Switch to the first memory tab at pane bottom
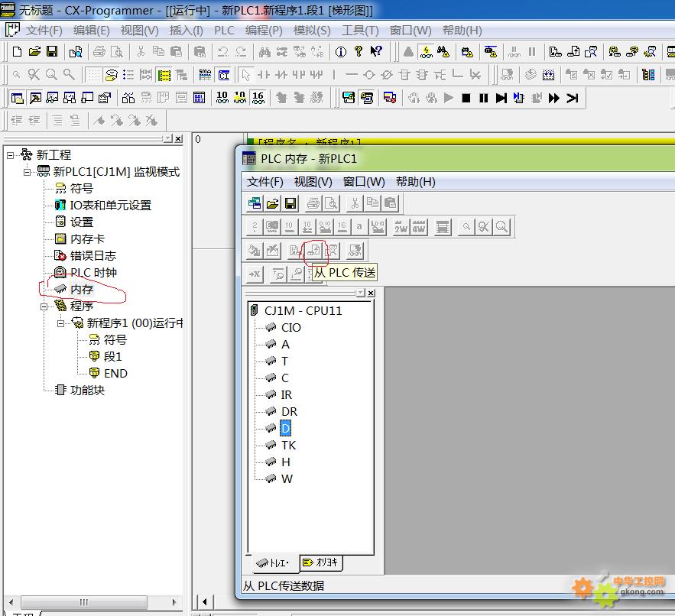This screenshot has width=675, height=616. coord(274,563)
